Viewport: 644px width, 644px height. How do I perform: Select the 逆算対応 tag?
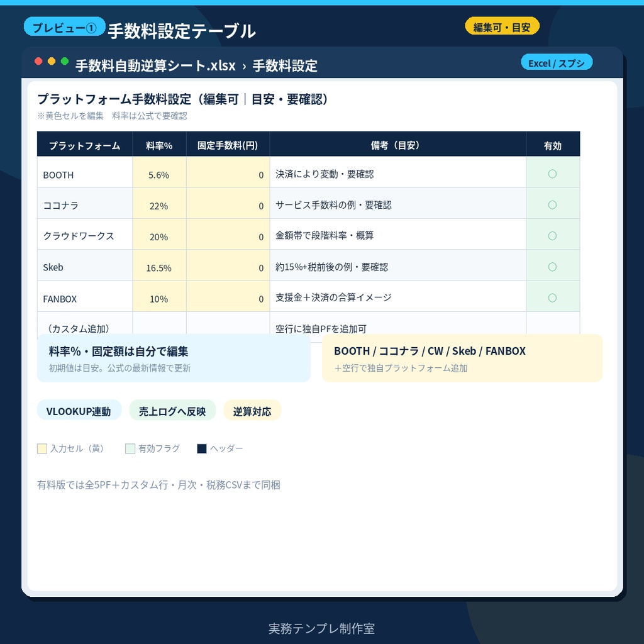click(252, 411)
